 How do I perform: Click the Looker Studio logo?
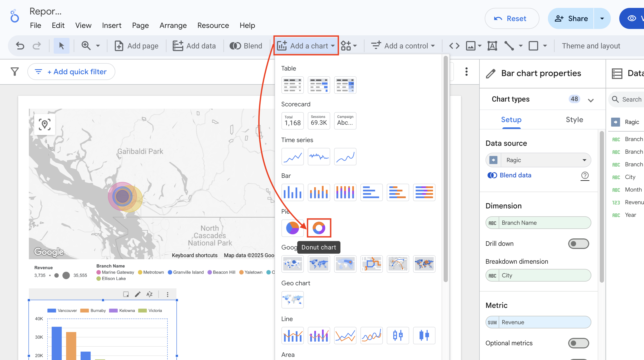coord(14,16)
